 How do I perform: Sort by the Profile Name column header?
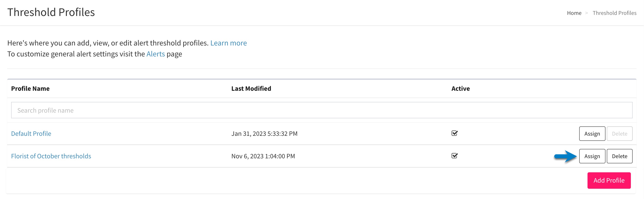coord(30,88)
